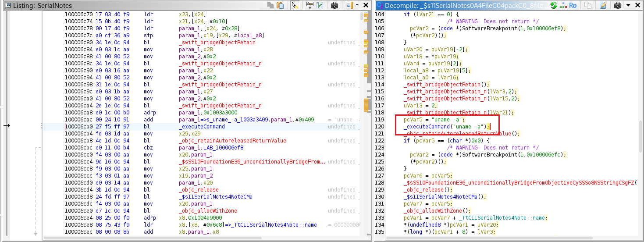Toggle the Ro read-only flags option
The image size is (644, 242).
[x=573, y=5]
